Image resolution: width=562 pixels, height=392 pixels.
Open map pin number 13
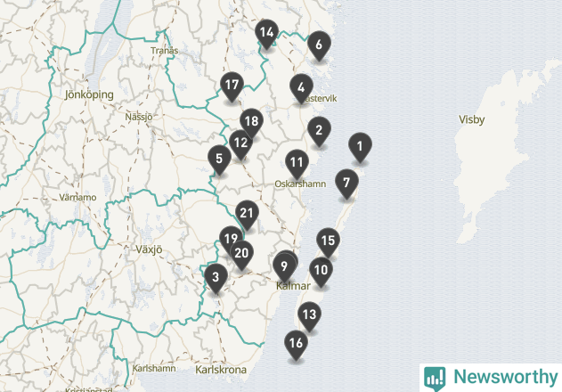308,314
